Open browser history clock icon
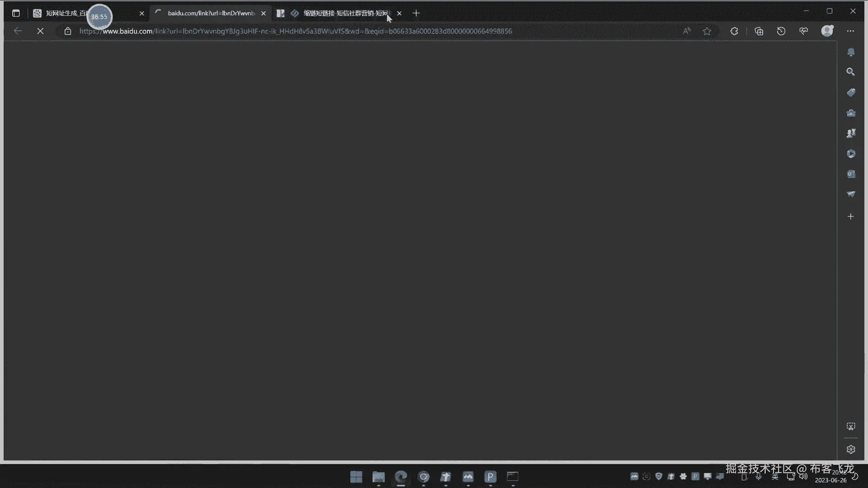The height and width of the screenshot is (488, 868). tap(781, 31)
